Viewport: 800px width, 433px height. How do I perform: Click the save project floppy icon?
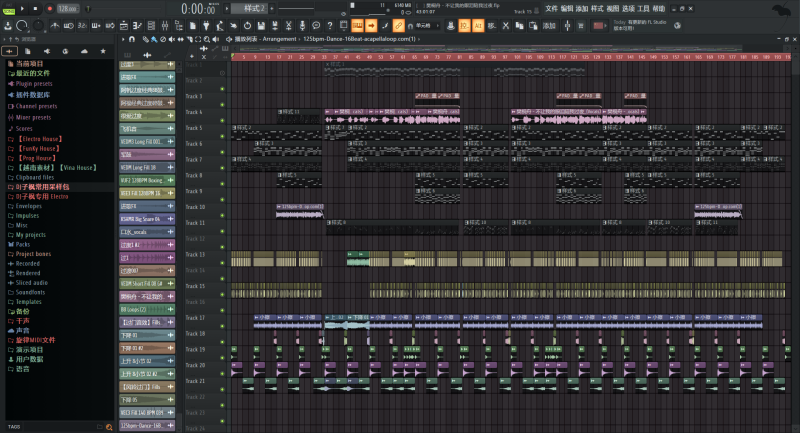tap(261, 26)
